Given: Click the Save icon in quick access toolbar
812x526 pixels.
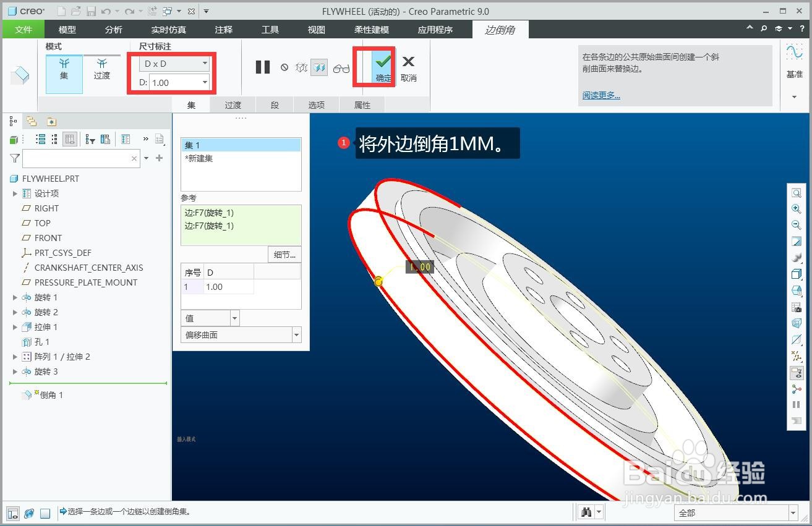Looking at the screenshot, I should pyautogui.click(x=91, y=11).
